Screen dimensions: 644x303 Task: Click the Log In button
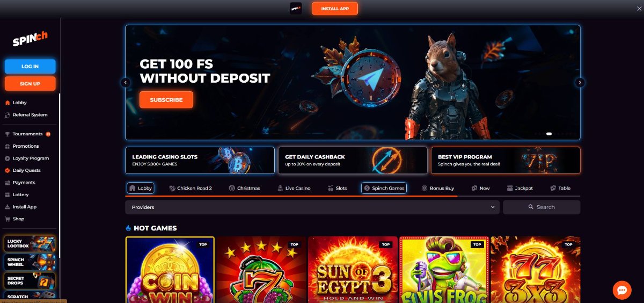30,66
